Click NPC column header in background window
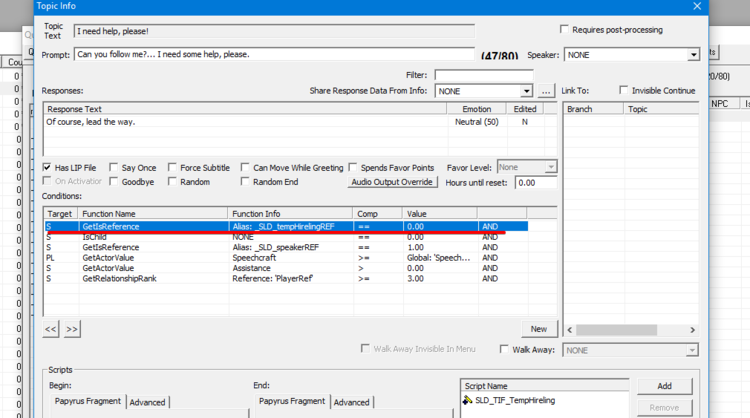Screen dimensions: 750x418 click(724, 104)
